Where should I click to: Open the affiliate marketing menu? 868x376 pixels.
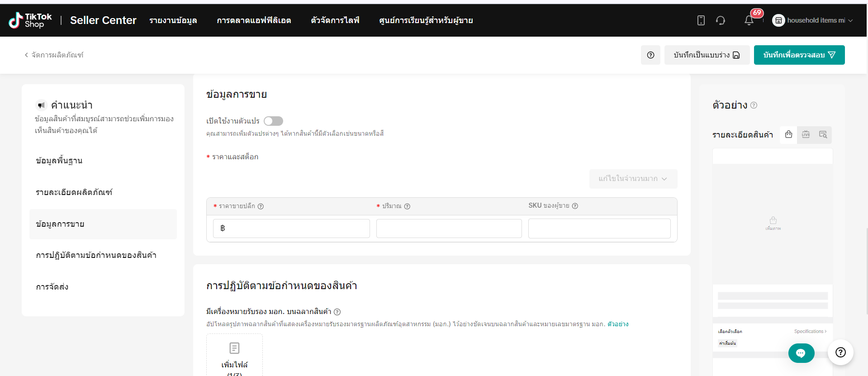click(254, 20)
